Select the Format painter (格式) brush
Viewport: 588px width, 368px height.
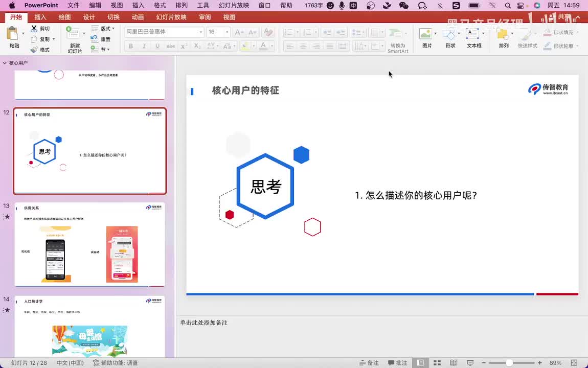coord(34,50)
